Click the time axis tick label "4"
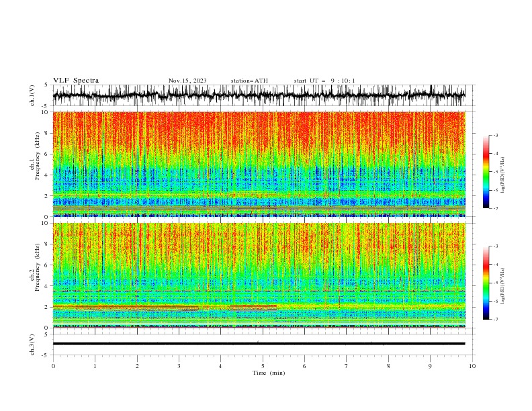Viewport: 532px width, 411px height. 220,366
